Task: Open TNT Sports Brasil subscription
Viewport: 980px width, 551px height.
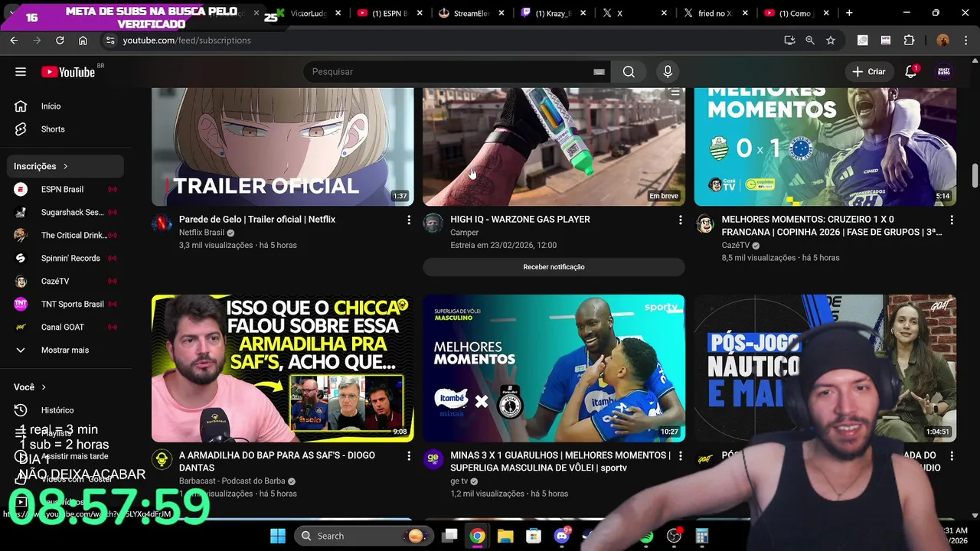Action: tap(66, 304)
